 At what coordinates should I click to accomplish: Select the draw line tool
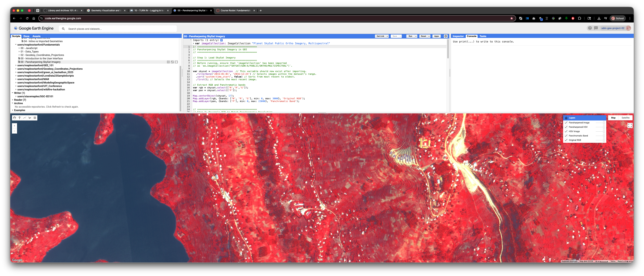tap(25, 118)
